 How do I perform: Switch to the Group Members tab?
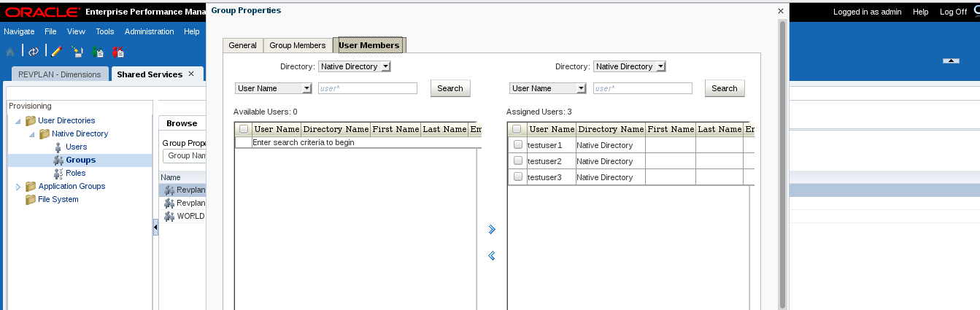tap(298, 45)
